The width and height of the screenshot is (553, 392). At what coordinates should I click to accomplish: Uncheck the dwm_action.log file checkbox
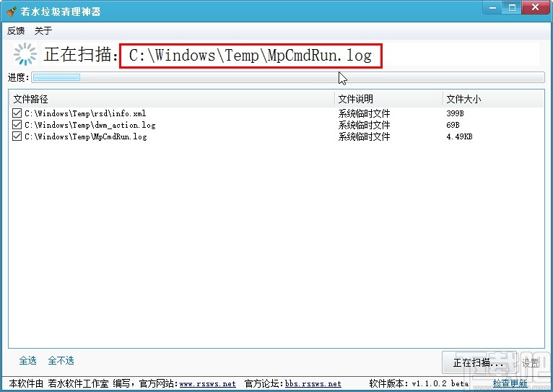pyautogui.click(x=17, y=125)
